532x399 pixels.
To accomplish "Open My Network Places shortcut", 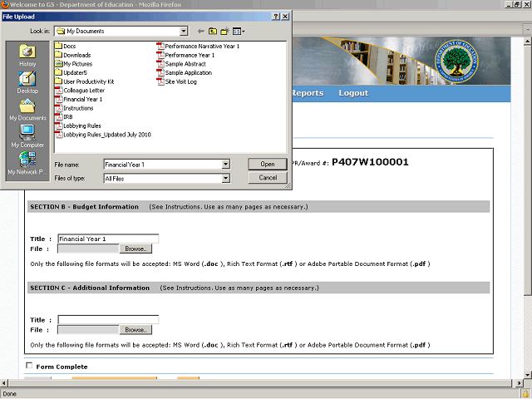I will tap(27, 163).
